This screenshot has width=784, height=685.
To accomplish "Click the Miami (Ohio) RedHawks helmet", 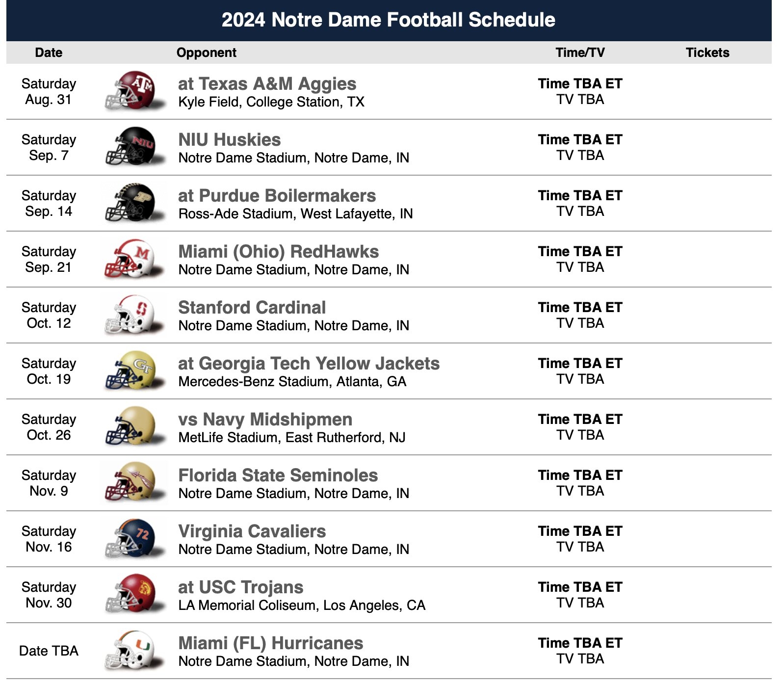I will point(132,259).
